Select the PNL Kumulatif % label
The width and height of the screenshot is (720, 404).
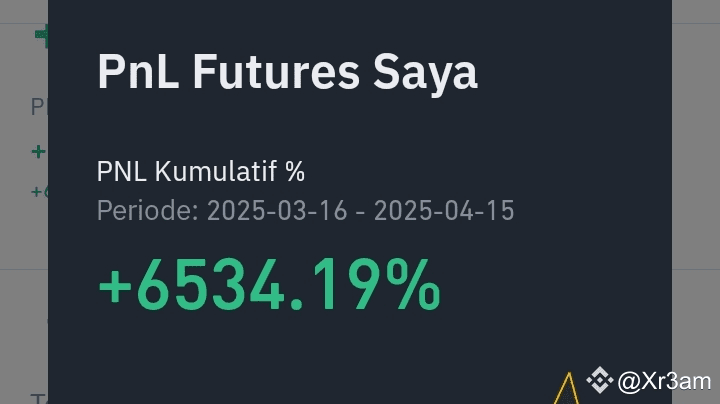coord(200,172)
